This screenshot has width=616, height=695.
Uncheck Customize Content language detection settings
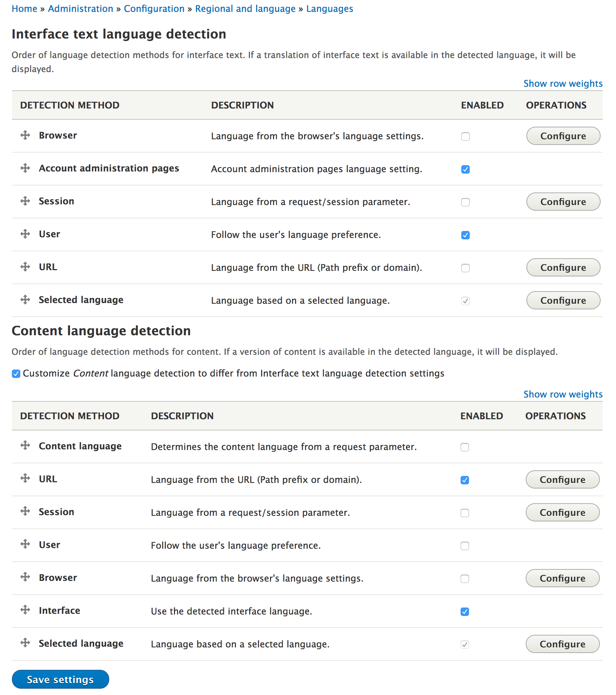coord(16,373)
